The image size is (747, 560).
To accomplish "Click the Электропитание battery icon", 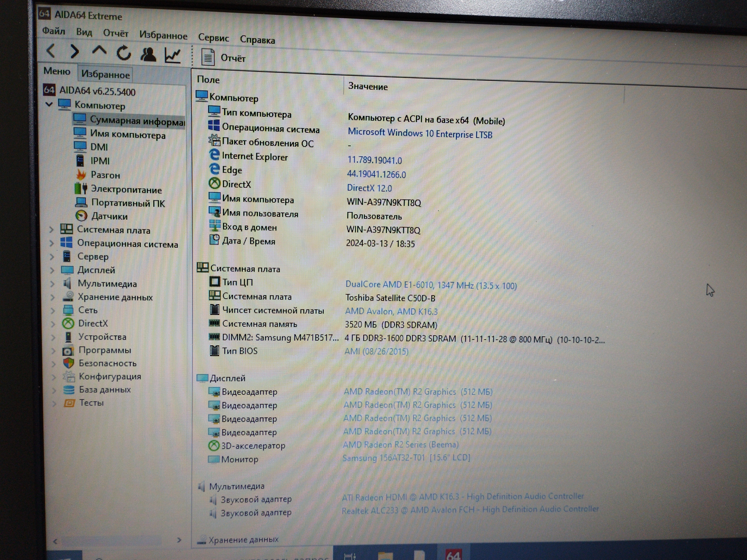I will pyautogui.click(x=81, y=189).
